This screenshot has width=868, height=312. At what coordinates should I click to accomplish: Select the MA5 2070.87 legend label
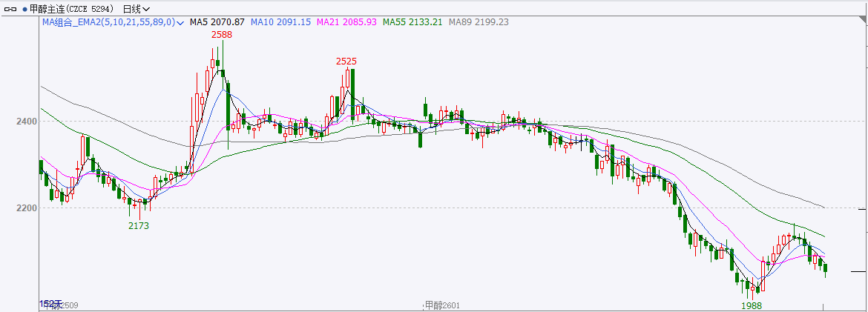pyautogui.click(x=217, y=22)
